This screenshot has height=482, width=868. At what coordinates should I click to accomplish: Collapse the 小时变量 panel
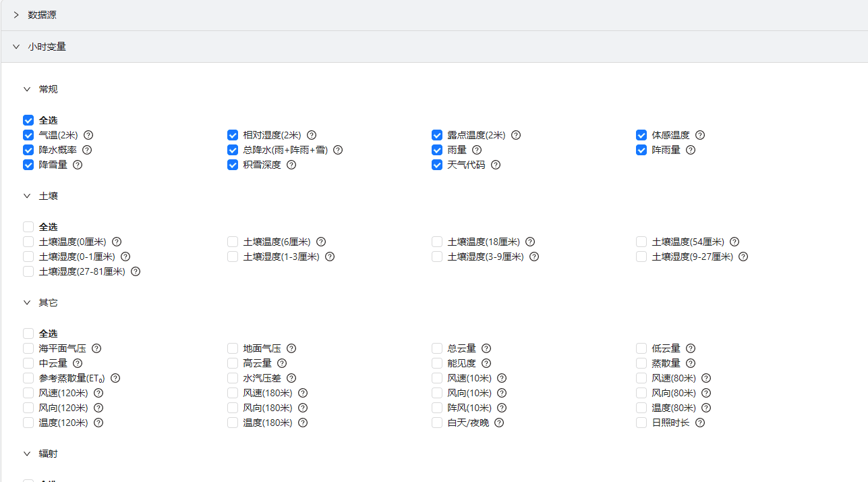[x=16, y=47]
